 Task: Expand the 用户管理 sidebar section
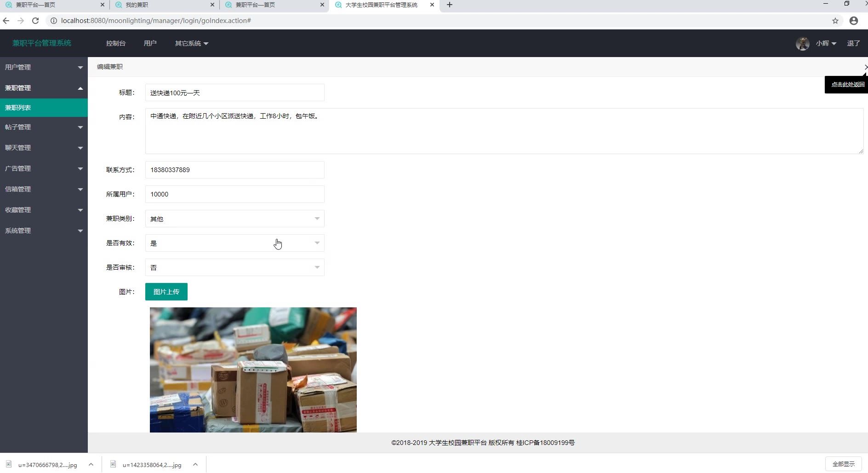(44, 67)
